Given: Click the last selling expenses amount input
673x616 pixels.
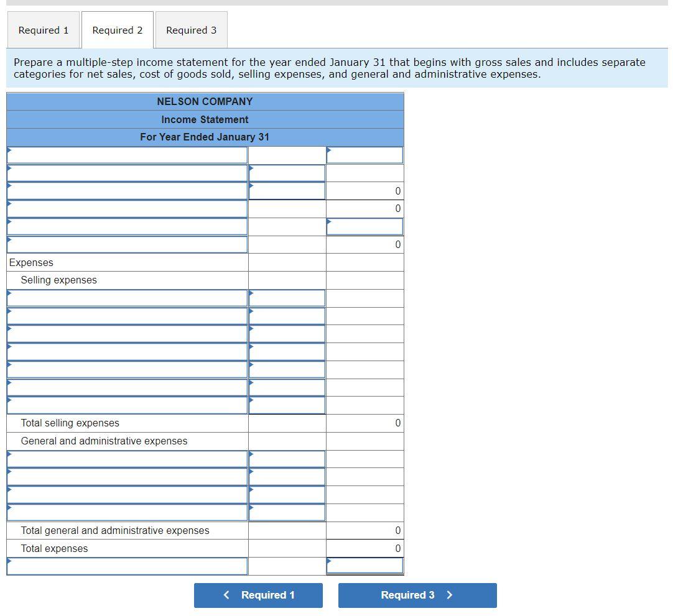Looking at the screenshot, I should [x=286, y=405].
